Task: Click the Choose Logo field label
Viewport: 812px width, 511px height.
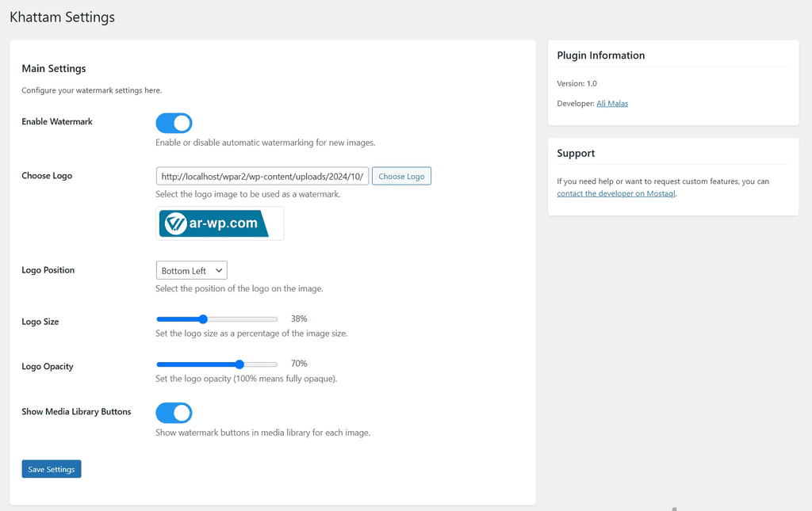Action: (47, 175)
